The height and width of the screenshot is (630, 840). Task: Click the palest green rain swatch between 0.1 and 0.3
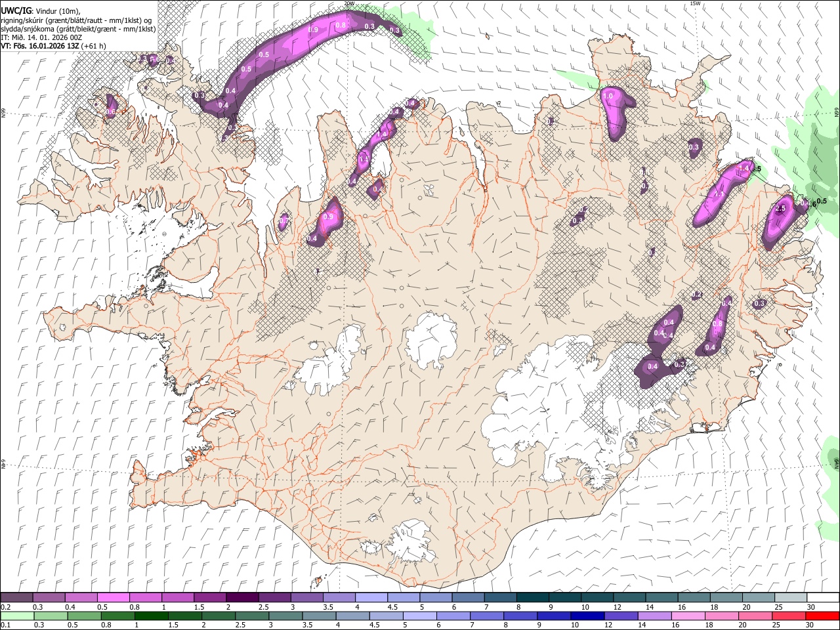point(17,616)
